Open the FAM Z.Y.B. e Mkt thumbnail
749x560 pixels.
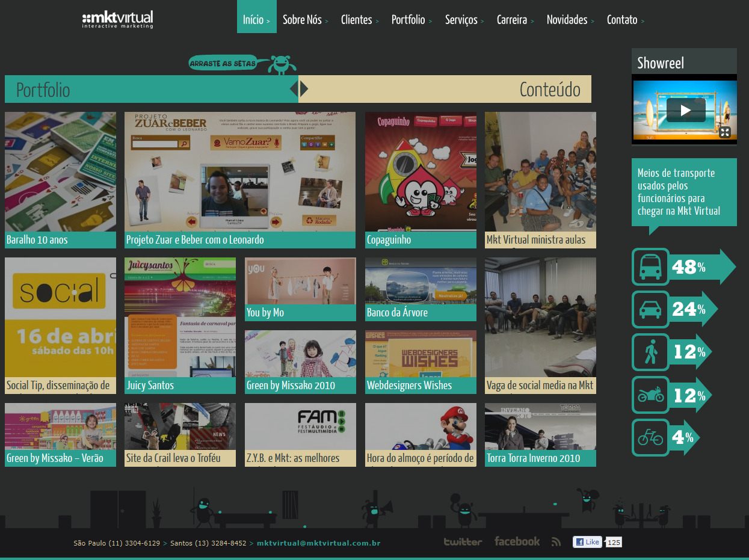(300, 426)
